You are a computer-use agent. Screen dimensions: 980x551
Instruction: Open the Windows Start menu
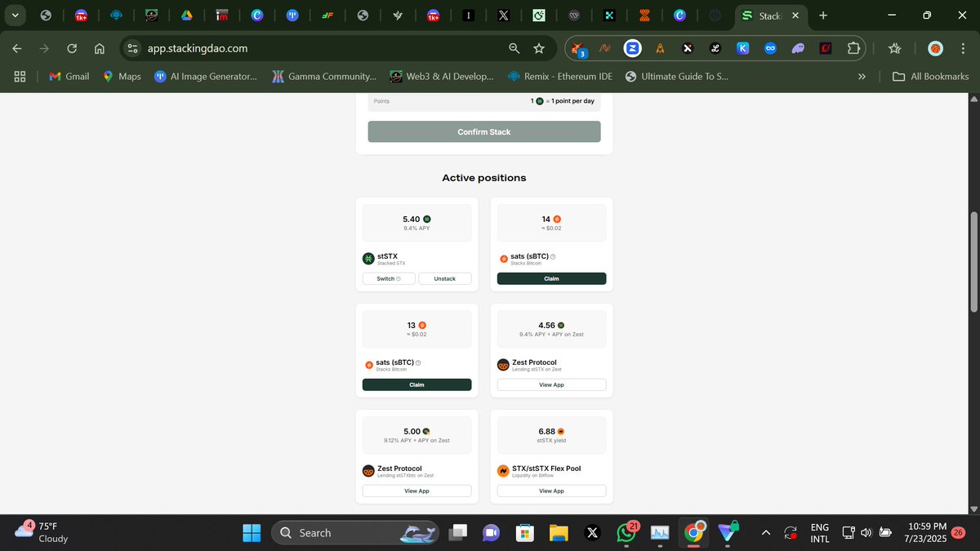point(252,532)
